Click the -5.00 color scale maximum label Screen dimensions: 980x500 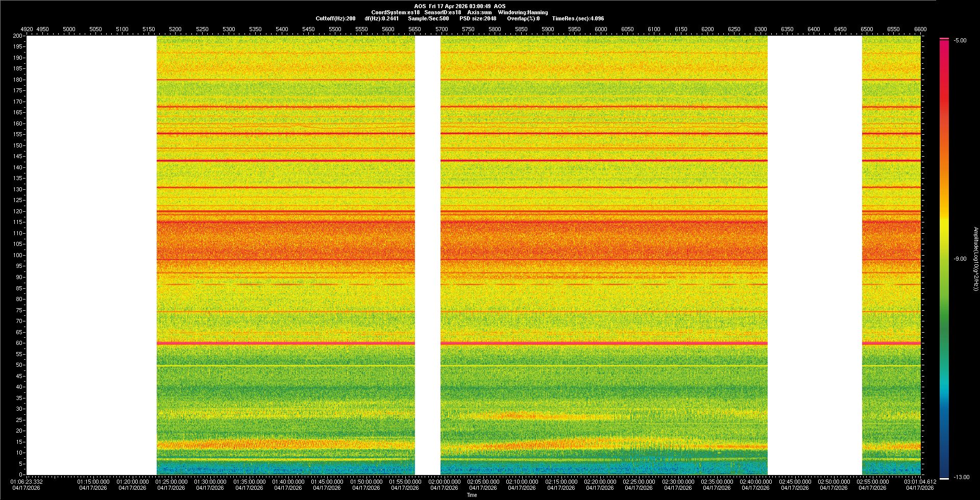960,41
